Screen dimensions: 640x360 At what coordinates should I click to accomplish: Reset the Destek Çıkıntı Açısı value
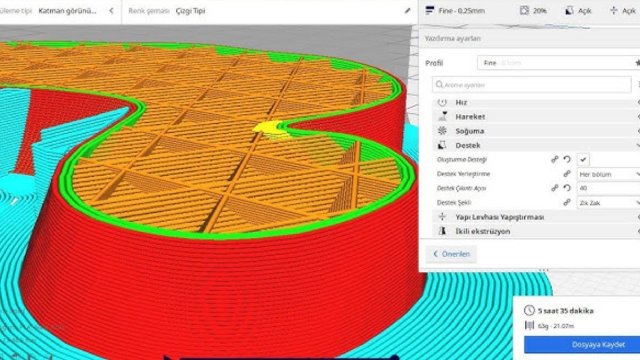coord(567,188)
